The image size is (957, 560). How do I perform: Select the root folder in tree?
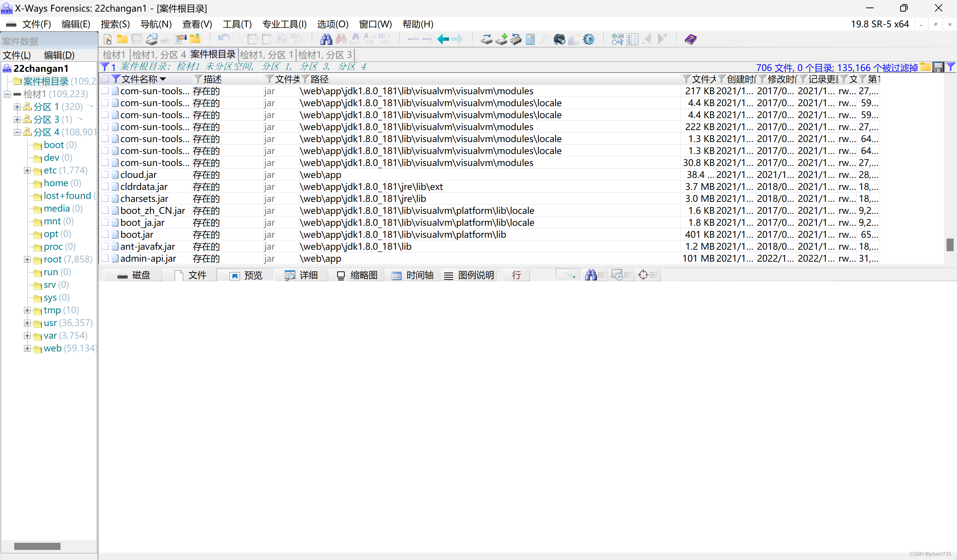(x=52, y=259)
